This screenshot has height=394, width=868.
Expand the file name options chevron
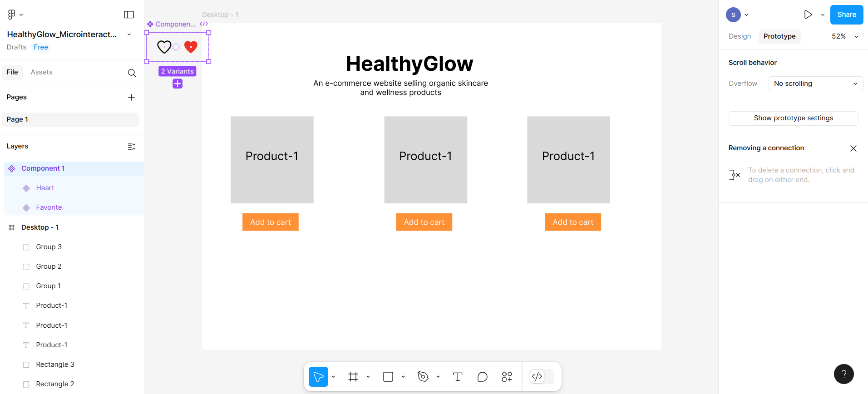(x=129, y=34)
